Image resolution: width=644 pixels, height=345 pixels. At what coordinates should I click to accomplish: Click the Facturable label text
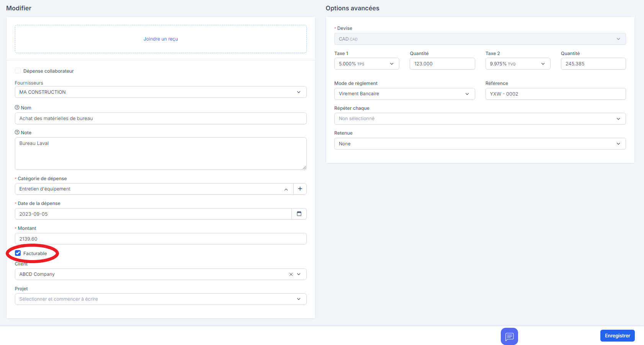click(35, 254)
